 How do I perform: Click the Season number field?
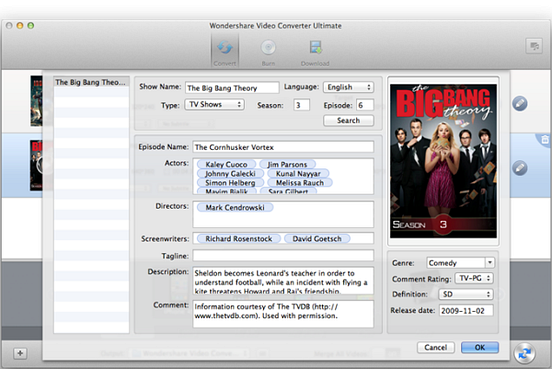pos(302,105)
